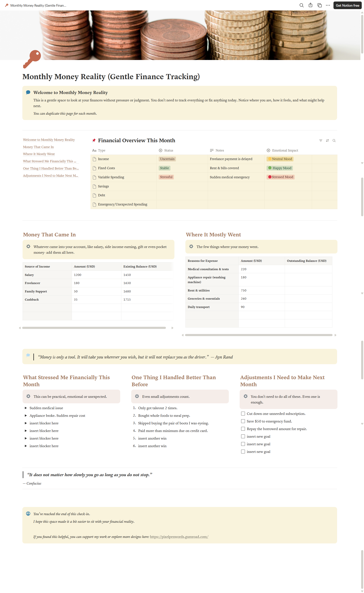The height and width of the screenshot is (593, 364).
Task: Open the pixelpenwords gumroad link
Action: [x=179, y=537]
